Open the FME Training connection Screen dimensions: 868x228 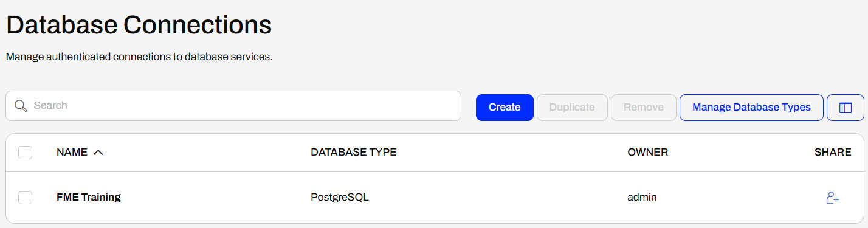(x=89, y=198)
